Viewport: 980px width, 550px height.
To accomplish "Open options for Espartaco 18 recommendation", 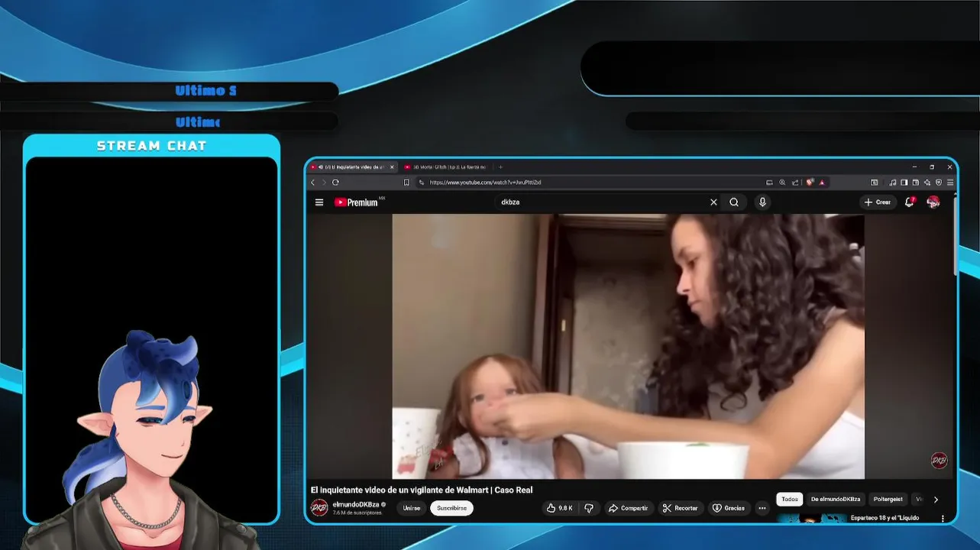I will coord(943,519).
